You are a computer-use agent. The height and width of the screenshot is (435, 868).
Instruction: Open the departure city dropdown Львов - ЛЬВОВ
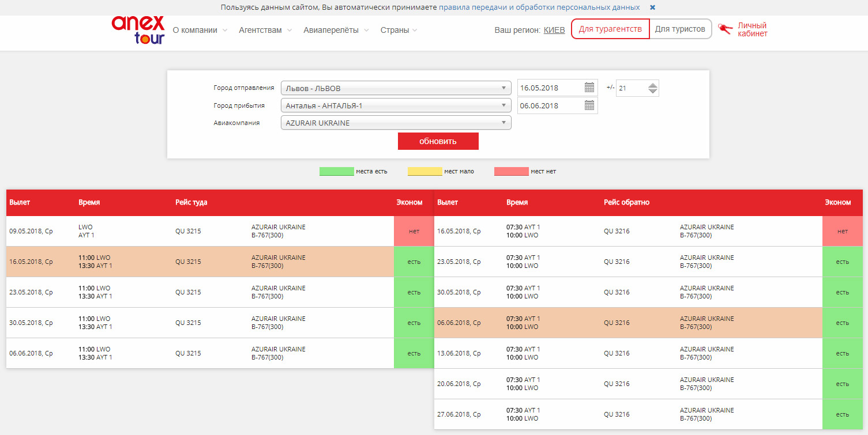click(x=396, y=88)
